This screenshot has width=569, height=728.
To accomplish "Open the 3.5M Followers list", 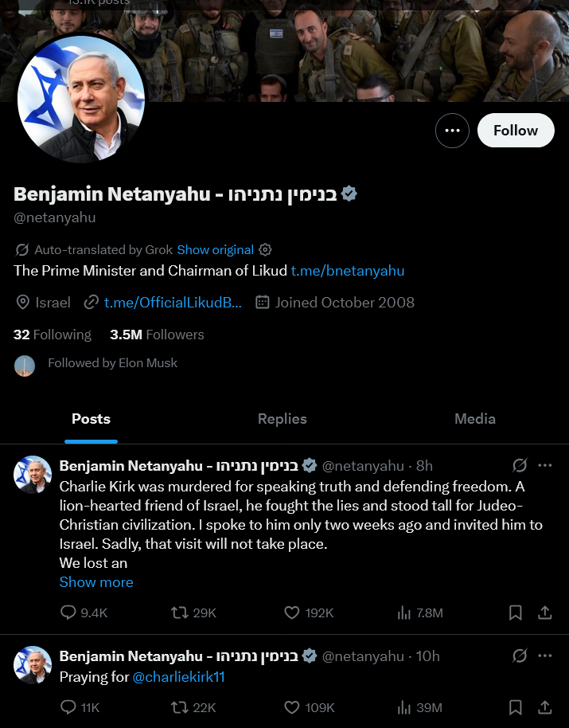I will (x=157, y=335).
